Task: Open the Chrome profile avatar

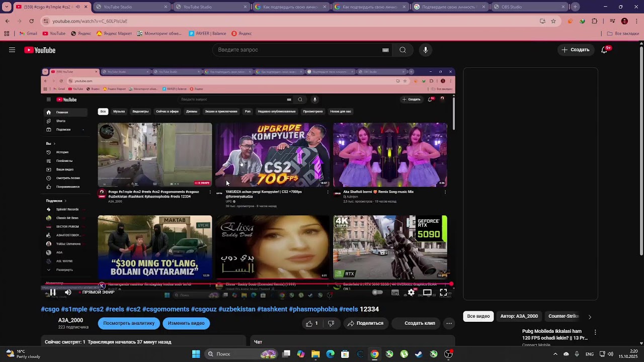Action: pos(624,21)
